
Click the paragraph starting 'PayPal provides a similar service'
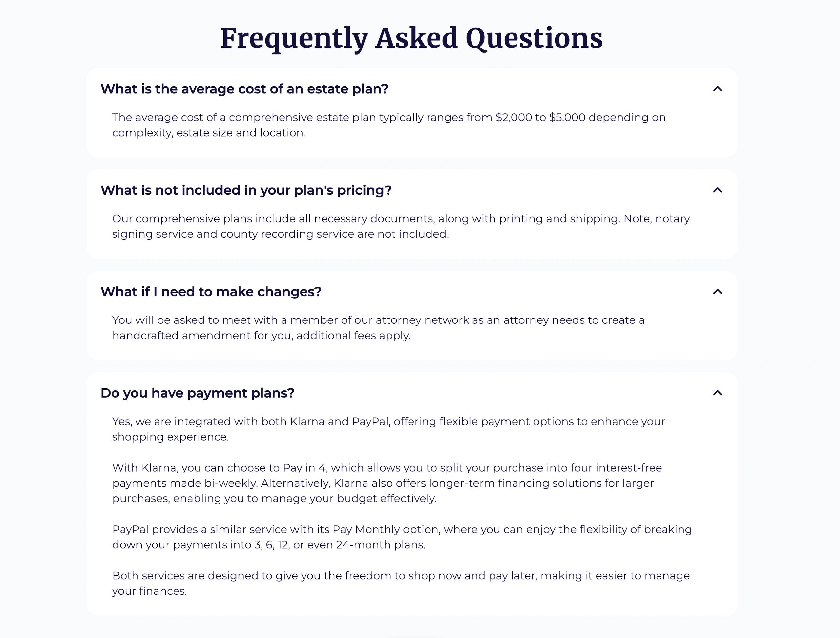pos(401,537)
